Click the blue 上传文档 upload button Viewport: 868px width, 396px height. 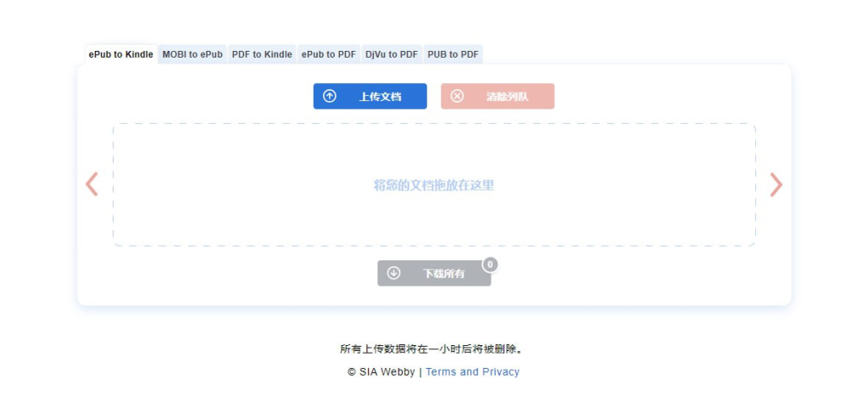370,97
